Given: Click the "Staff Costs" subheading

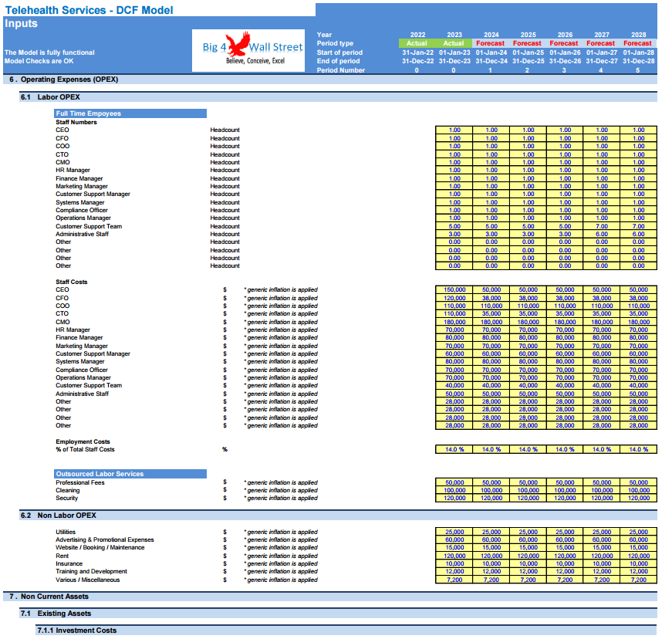Looking at the screenshot, I should tap(72, 282).
